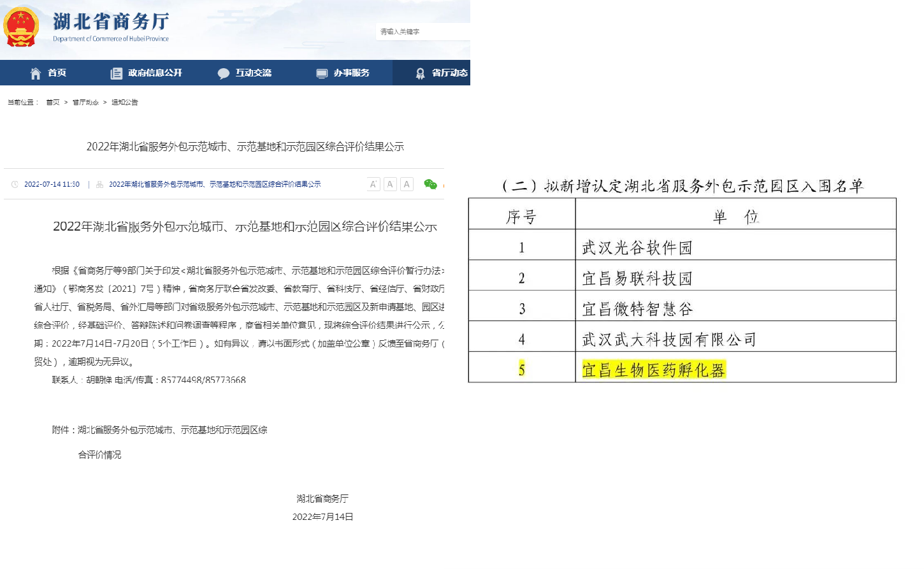
Task: Increase font size with A+ button
Action: (373, 184)
